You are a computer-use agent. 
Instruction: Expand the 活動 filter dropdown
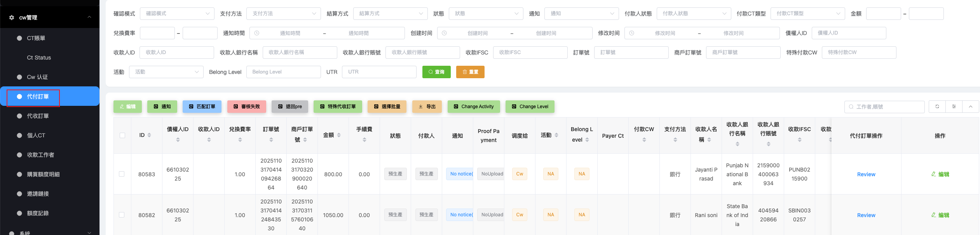click(x=166, y=72)
